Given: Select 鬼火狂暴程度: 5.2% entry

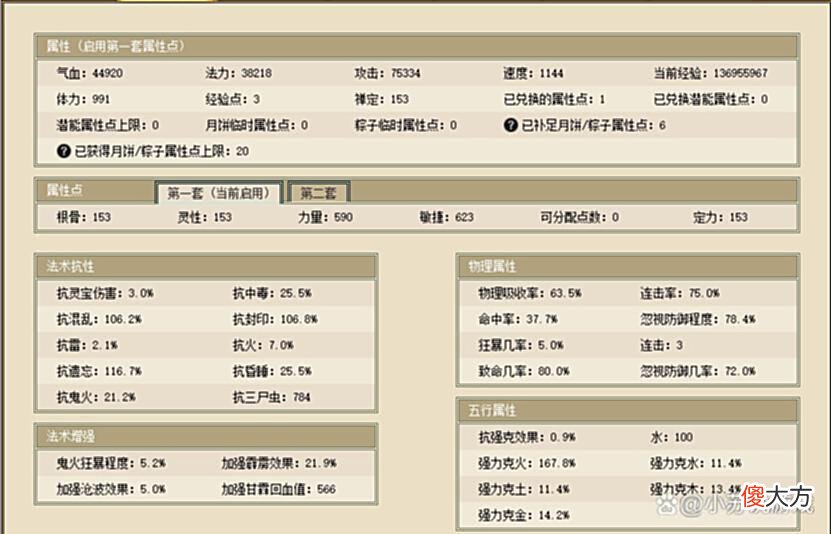Looking at the screenshot, I should (x=111, y=463).
